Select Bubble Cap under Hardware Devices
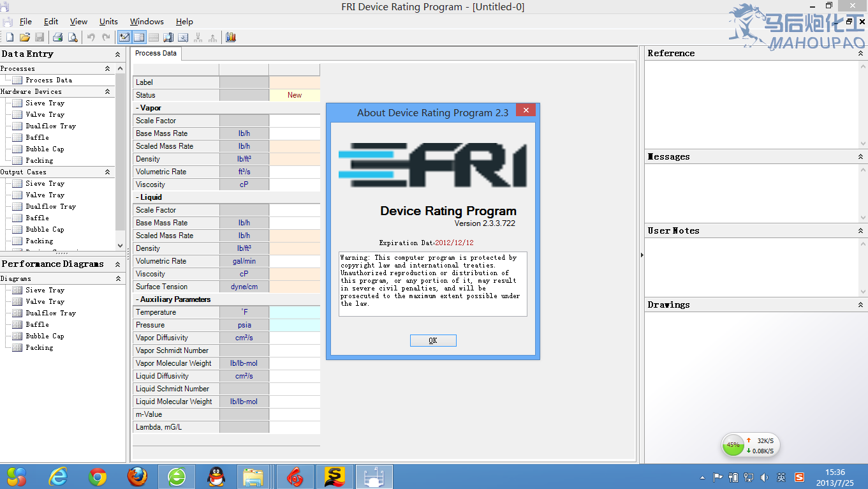The width and height of the screenshot is (868, 489). click(45, 149)
